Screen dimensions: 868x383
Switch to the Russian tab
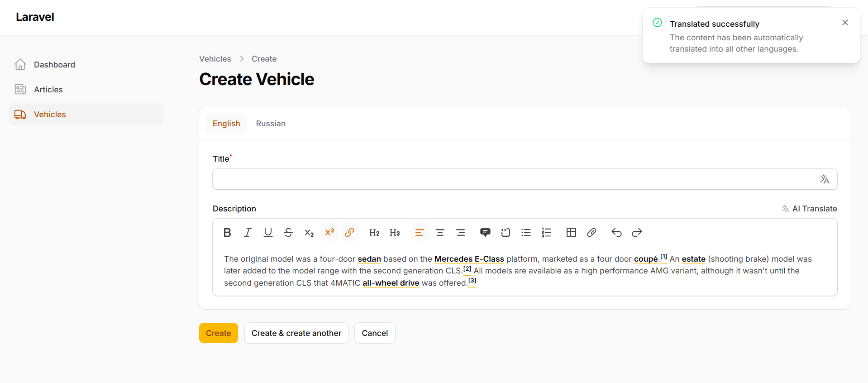pos(271,124)
